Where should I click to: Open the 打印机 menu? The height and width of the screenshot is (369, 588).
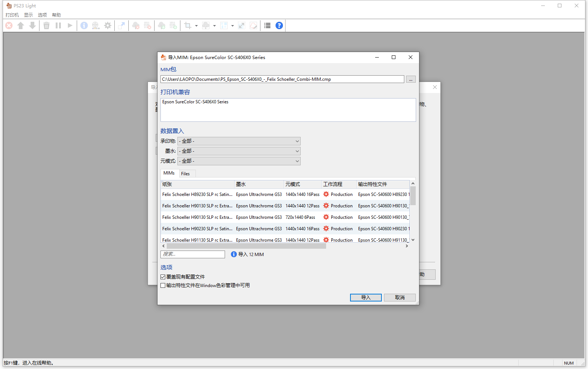point(12,15)
